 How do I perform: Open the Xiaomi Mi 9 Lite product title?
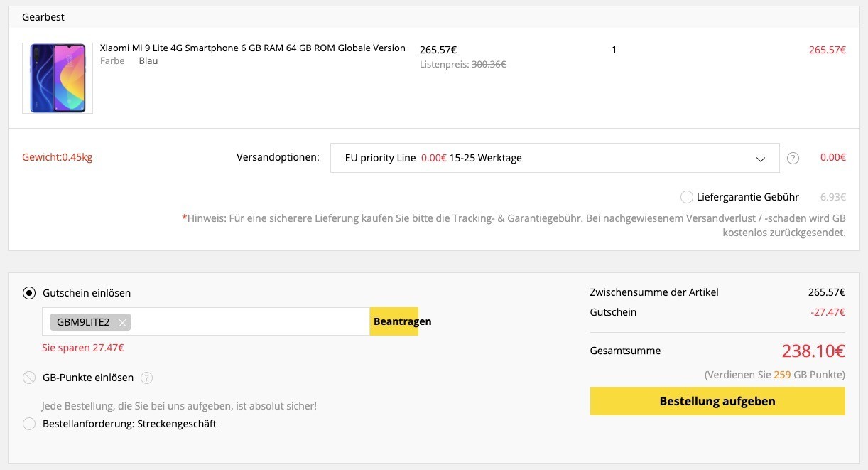(252, 48)
